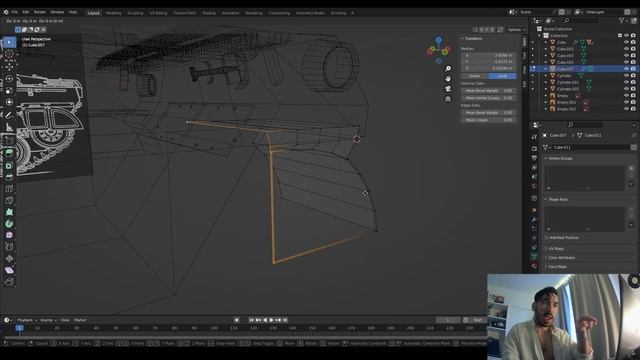This screenshot has height=360, width=640.
Task: Open the Keying dropdown in timeline
Action: 48,320
